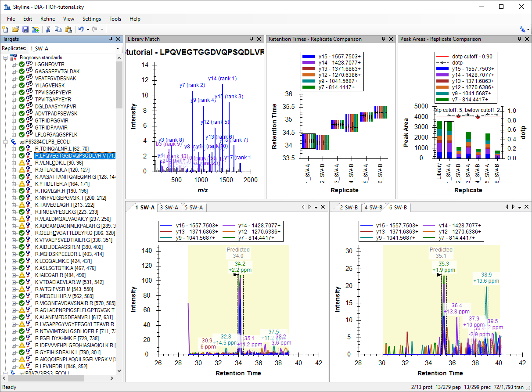The height and width of the screenshot is (392, 532).
Task: Expand the GAGSSEPVTGLDAK peptide
Action: tap(14, 72)
